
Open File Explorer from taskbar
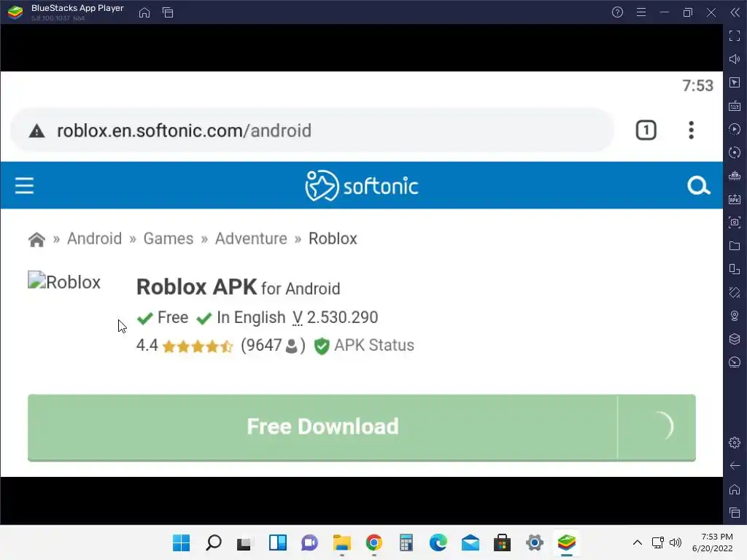coord(341,542)
